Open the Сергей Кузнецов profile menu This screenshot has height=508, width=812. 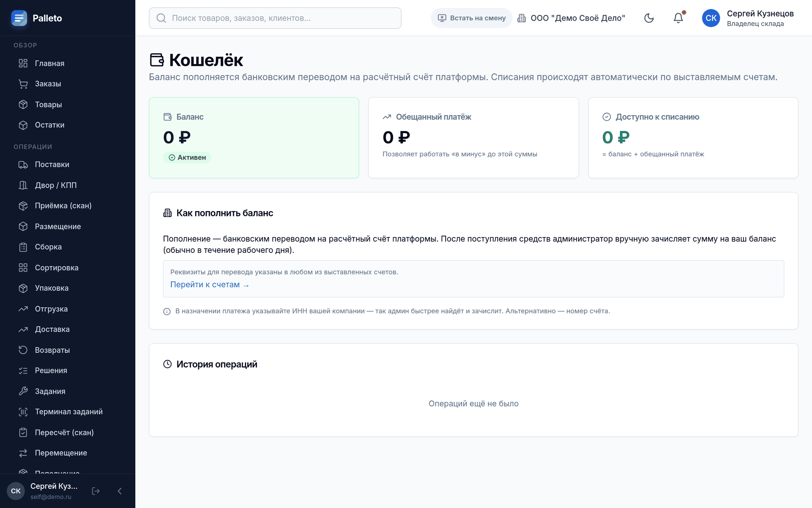(748, 18)
